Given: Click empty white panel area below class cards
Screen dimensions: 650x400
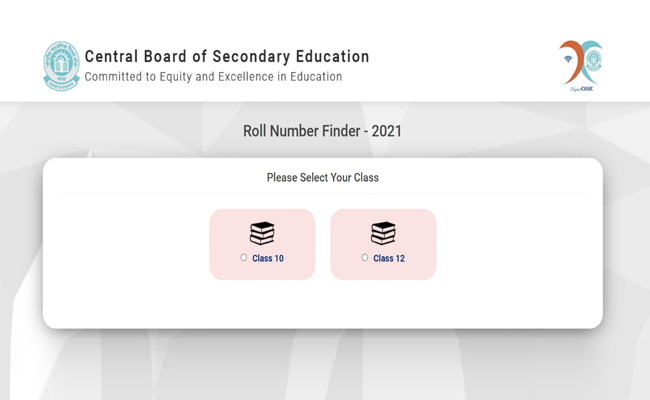Looking at the screenshot, I should [x=322, y=303].
